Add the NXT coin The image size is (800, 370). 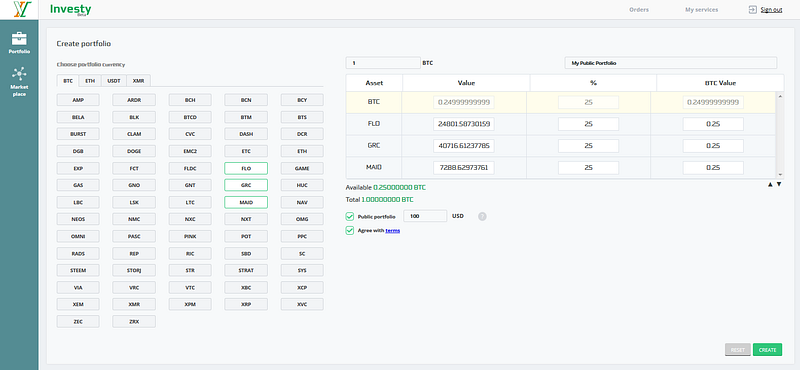pos(246,219)
